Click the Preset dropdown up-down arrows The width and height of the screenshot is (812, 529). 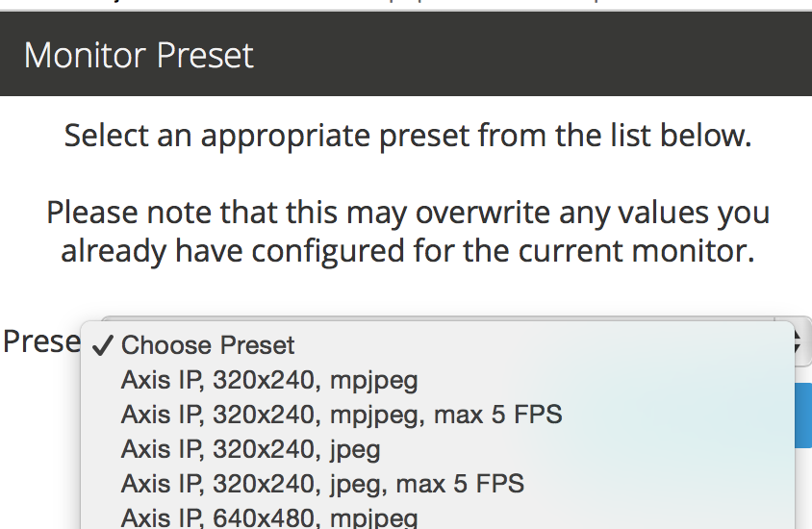coord(799,342)
